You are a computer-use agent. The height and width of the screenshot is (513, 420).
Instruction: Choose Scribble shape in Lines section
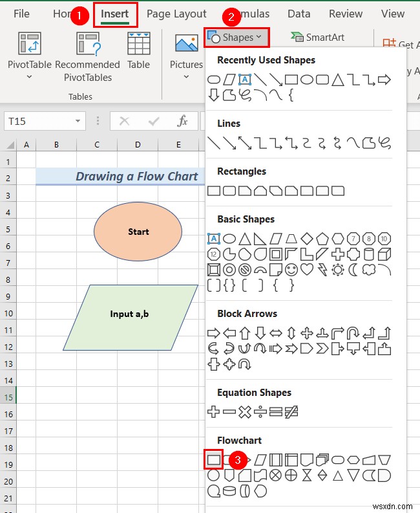384,143
